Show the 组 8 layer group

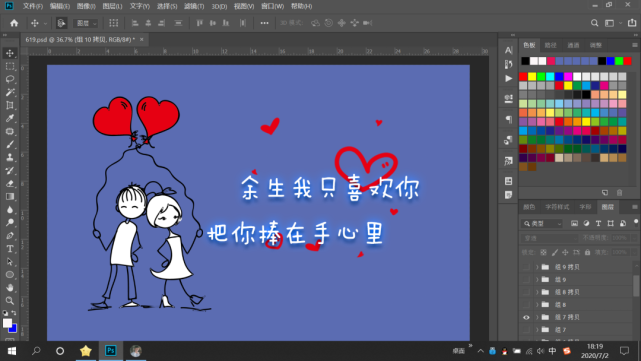click(x=526, y=305)
